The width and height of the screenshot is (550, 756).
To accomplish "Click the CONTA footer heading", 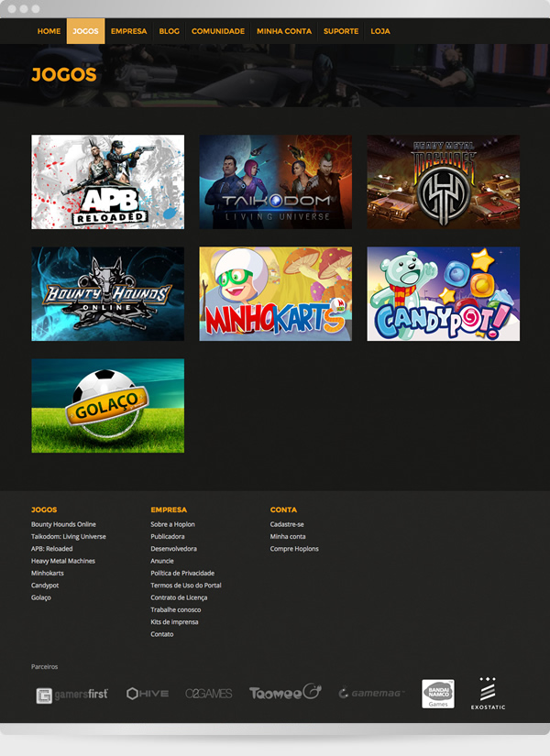I will (x=283, y=509).
